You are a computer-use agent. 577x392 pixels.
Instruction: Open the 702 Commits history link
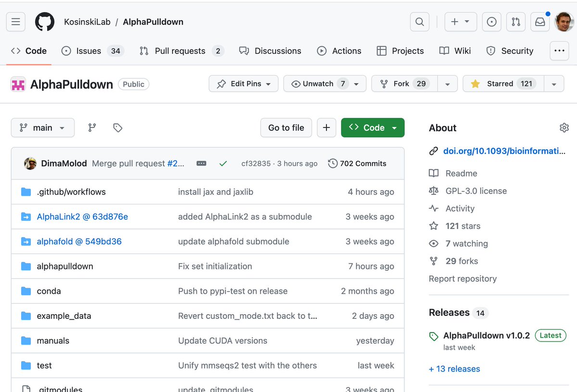(357, 164)
